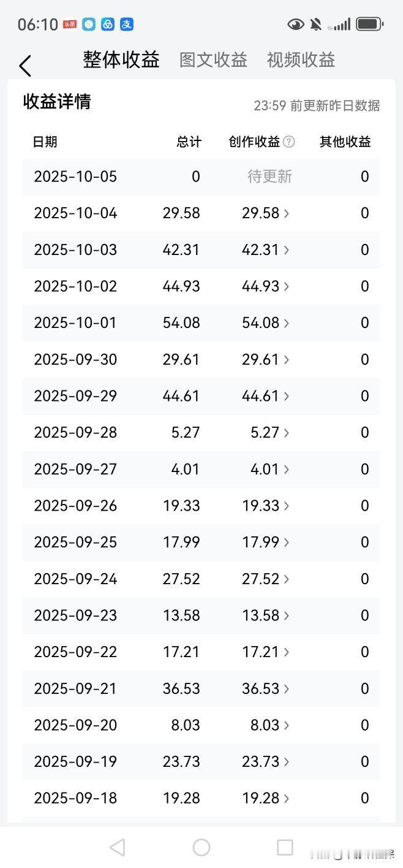Tap the Android home circle button
403x868 pixels.
[x=201, y=847]
